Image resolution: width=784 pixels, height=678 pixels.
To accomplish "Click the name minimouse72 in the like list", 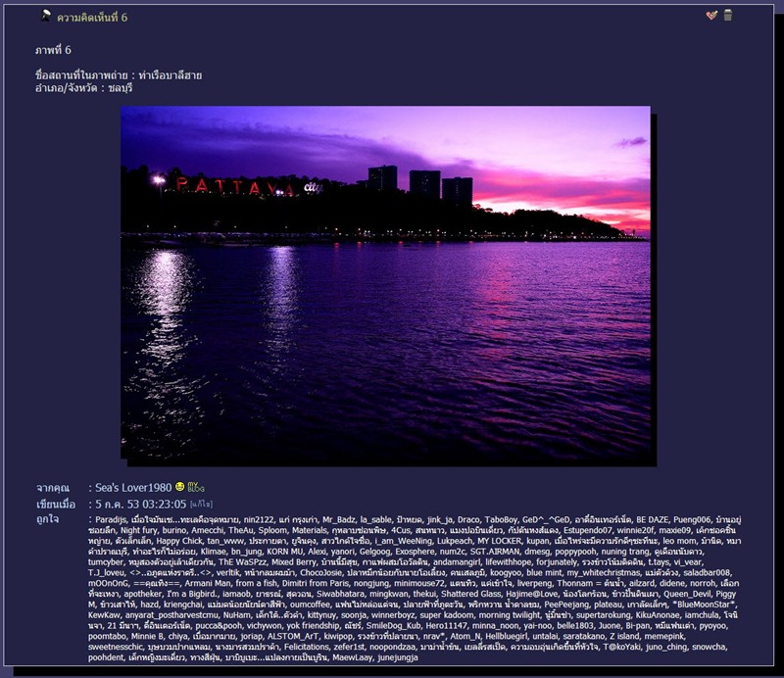I will click(419, 583).
